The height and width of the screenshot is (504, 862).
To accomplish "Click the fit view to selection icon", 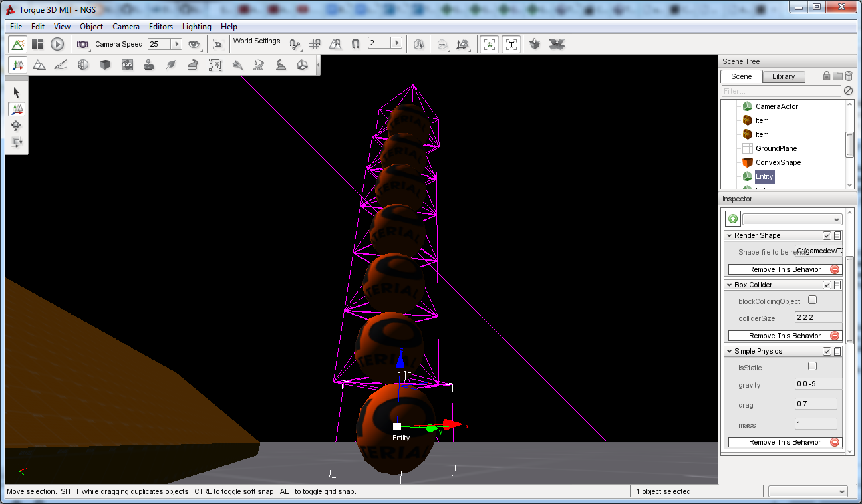I will (218, 44).
